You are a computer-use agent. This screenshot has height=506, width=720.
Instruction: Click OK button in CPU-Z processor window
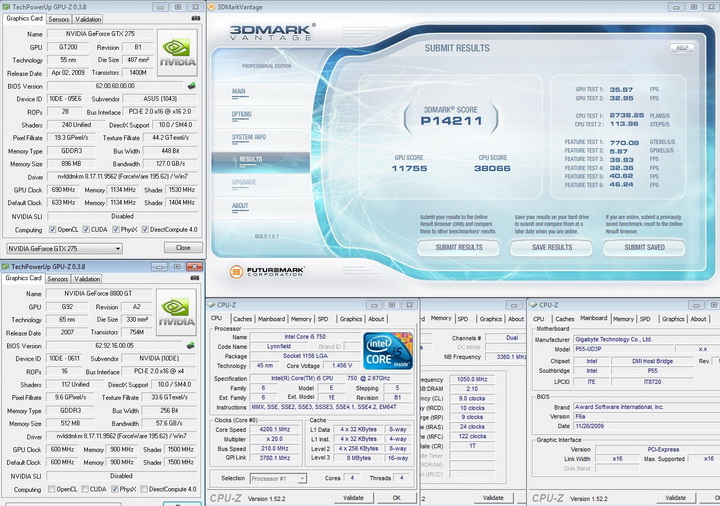(397, 498)
